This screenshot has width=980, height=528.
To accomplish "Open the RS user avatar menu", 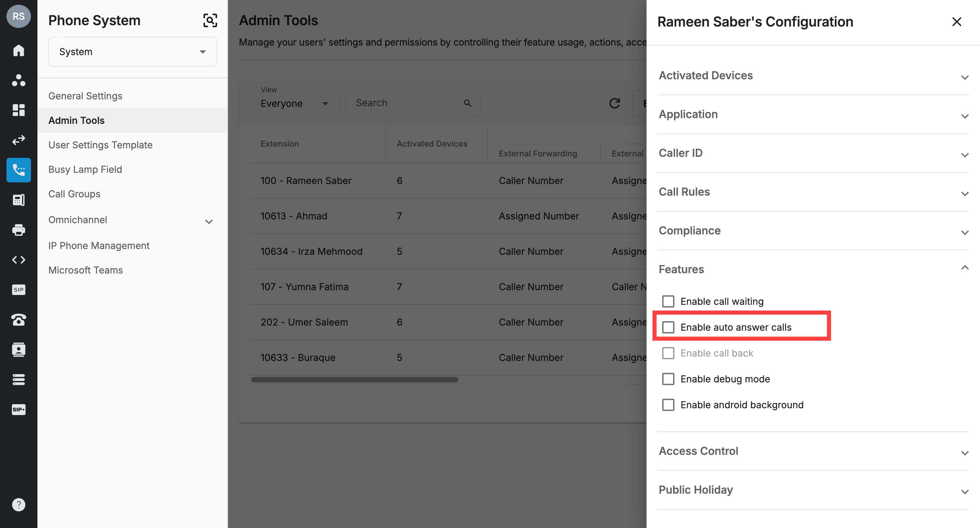I will point(19,16).
